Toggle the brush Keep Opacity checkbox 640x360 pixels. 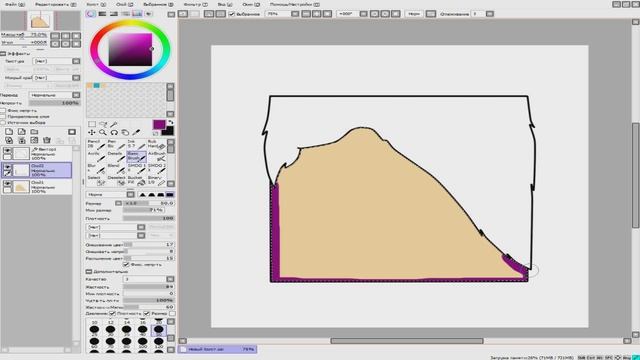126,265
